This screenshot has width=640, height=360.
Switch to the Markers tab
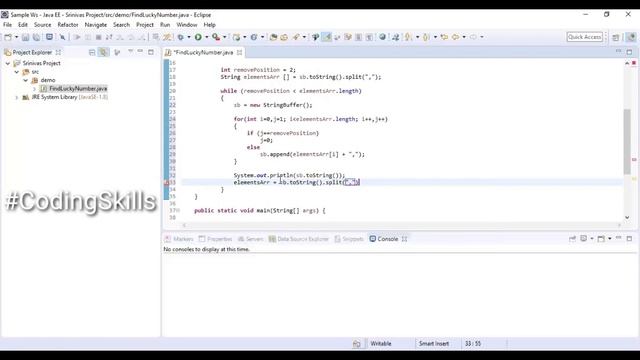[179, 239]
